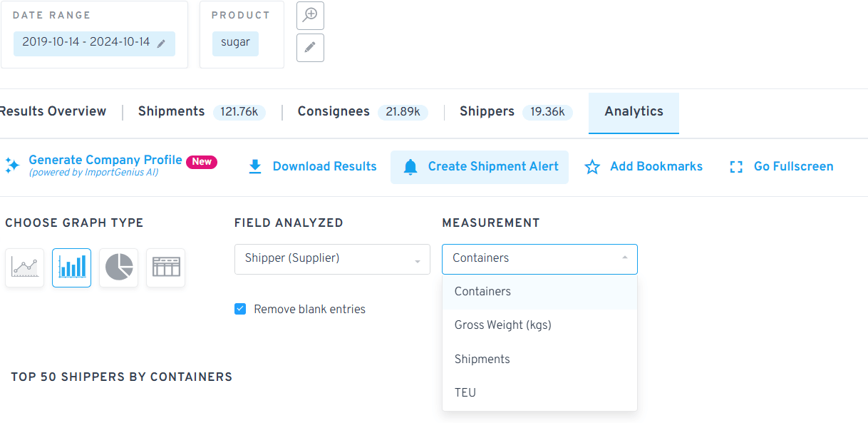
Task: Pick Shipments in the measurement dropdown
Action: (482, 360)
